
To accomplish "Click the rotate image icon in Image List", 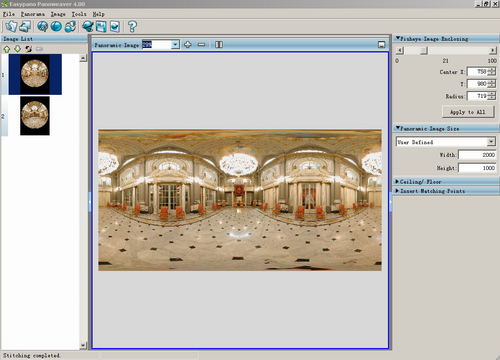I will click(28, 49).
